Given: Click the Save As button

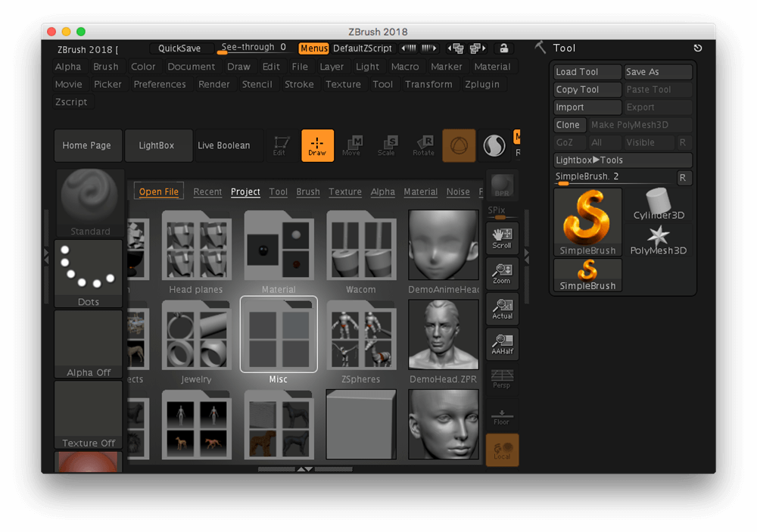Looking at the screenshot, I should [x=658, y=72].
